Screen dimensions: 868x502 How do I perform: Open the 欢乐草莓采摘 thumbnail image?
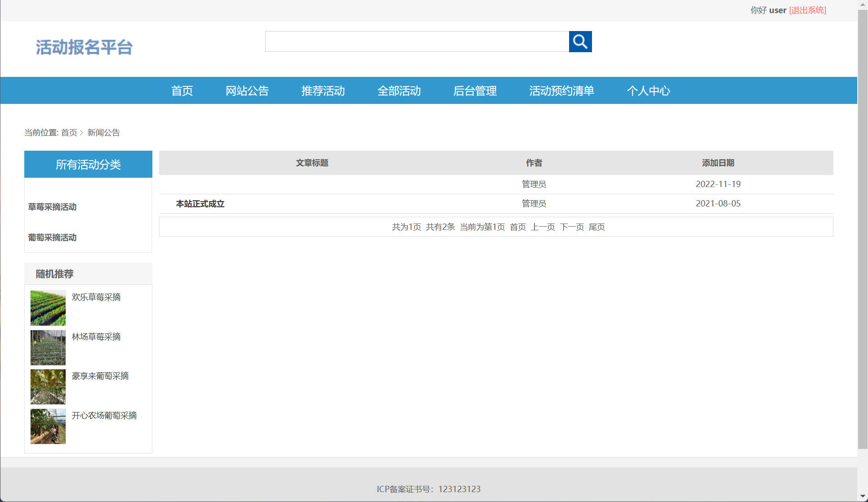coord(48,308)
